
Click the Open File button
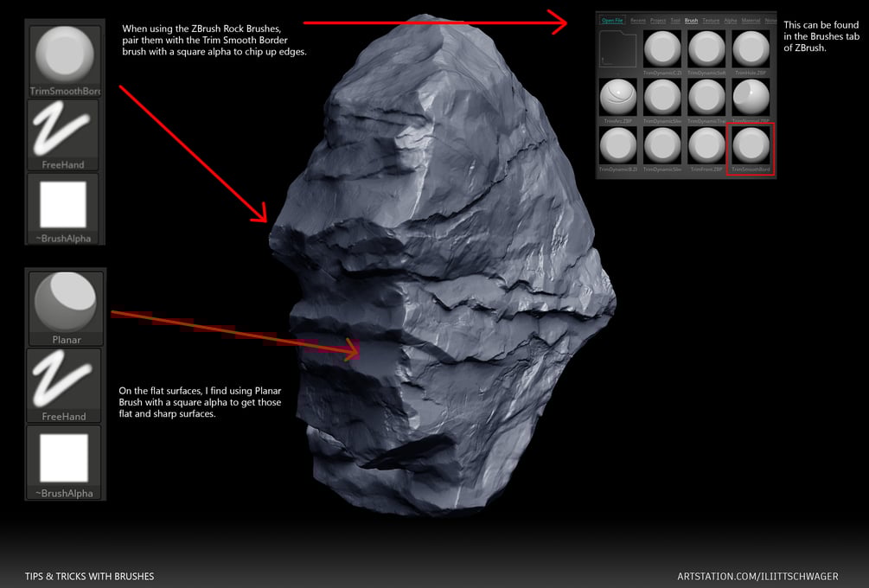(x=612, y=21)
